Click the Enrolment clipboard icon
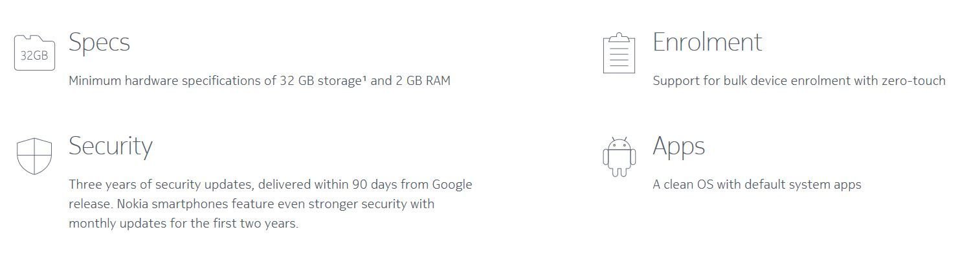 (x=619, y=53)
